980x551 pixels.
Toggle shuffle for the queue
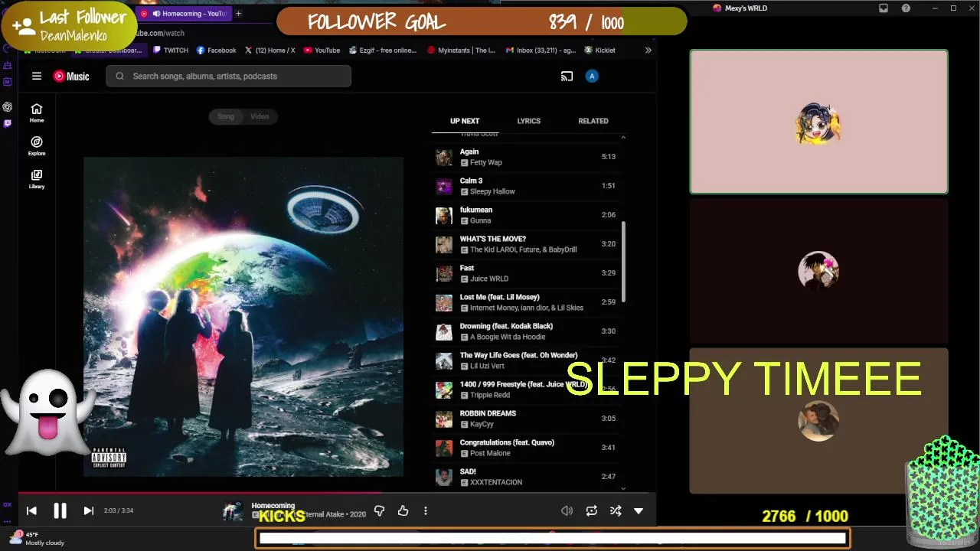pyautogui.click(x=615, y=510)
